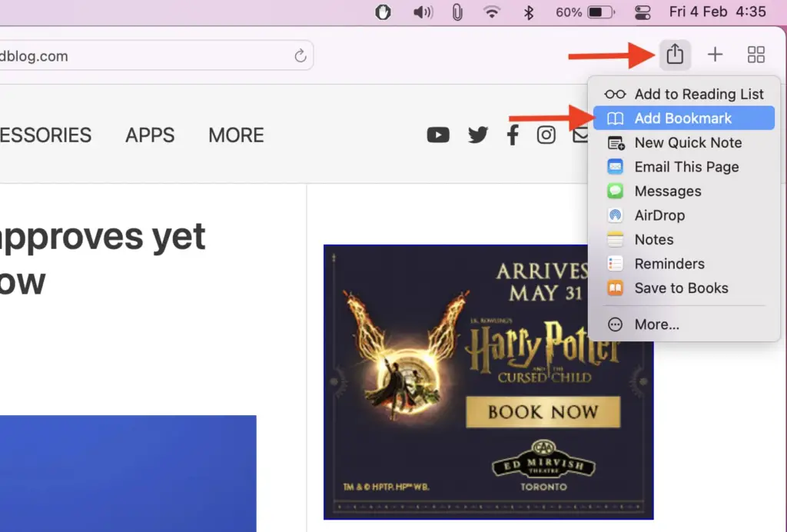Click the address bar field
Screen dimensions: 787x532
point(154,55)
